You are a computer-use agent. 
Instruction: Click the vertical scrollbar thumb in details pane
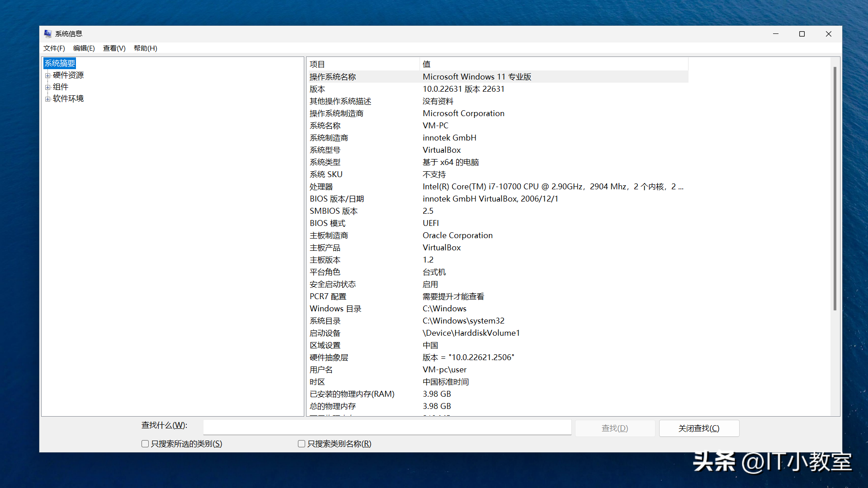pos(835,188)
